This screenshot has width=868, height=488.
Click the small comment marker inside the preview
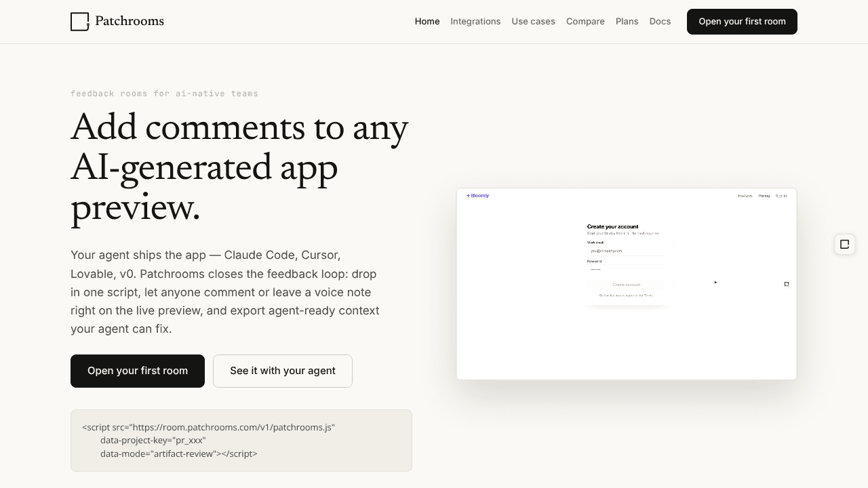787,284
